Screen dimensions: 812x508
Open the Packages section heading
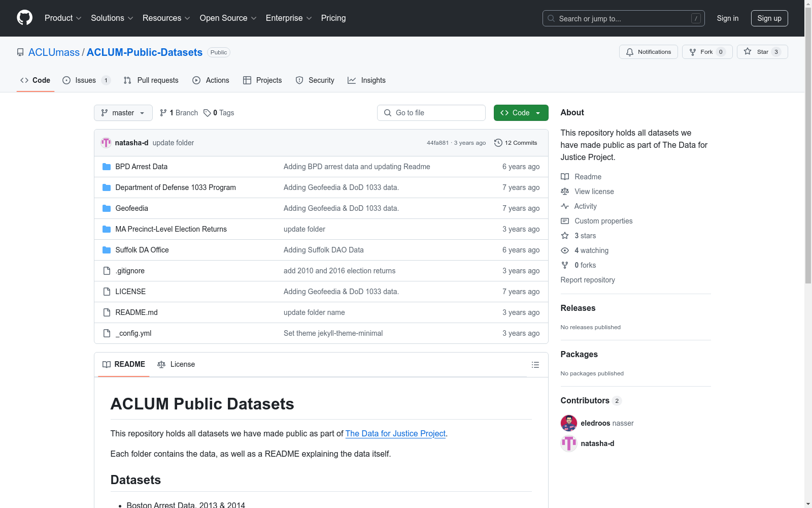[x=579, y=354]
